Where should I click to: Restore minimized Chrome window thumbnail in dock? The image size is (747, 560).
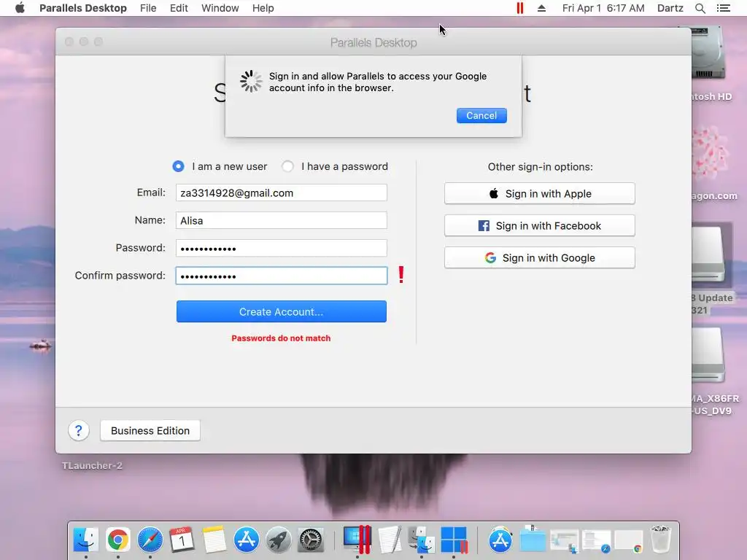tap(629, 542)
